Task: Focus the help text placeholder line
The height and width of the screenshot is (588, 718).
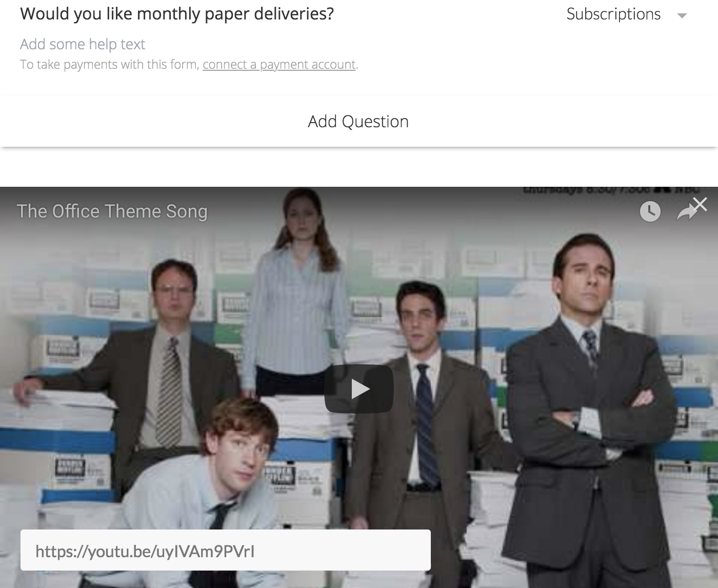Action: [83, 44]
